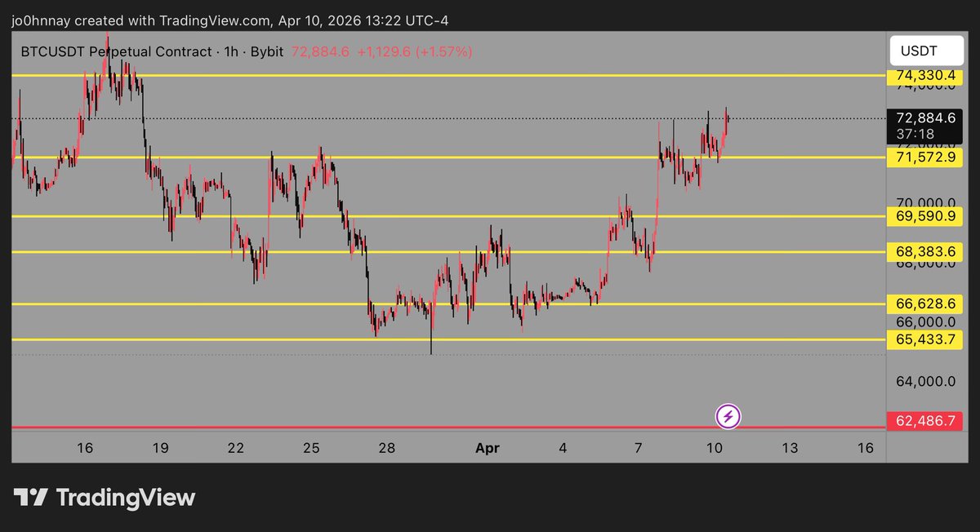Click the 25 date label on time axis

click(311, 447)
